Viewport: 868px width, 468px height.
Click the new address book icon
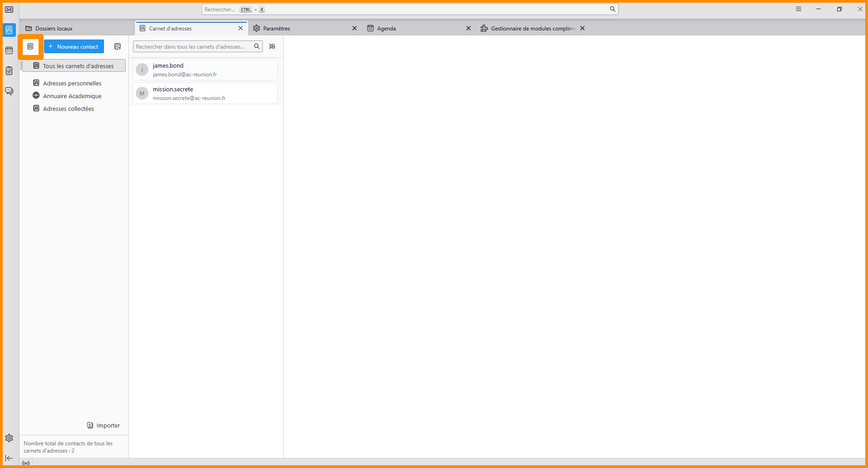pos(30,46)
